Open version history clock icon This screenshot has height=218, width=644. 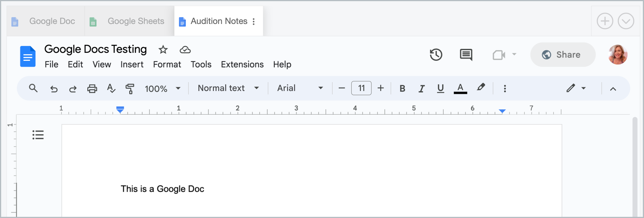pyautogui.click(x=436, y=54)
